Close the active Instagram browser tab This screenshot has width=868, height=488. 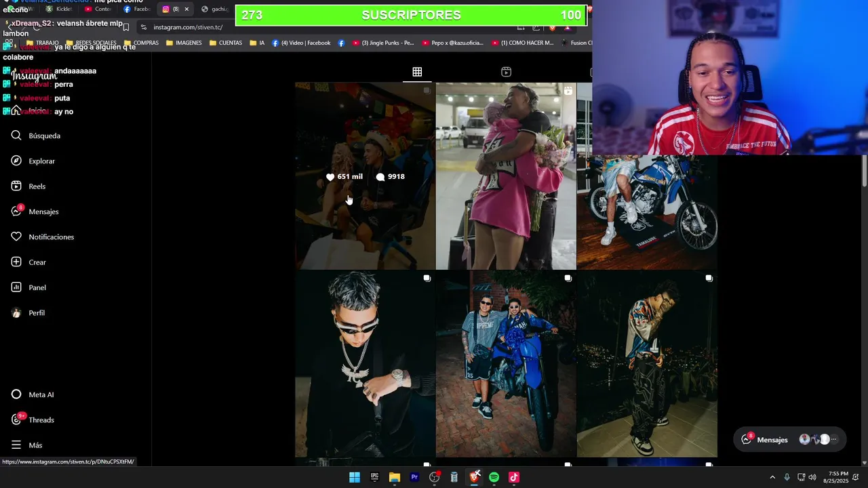(x=186, y=9)
